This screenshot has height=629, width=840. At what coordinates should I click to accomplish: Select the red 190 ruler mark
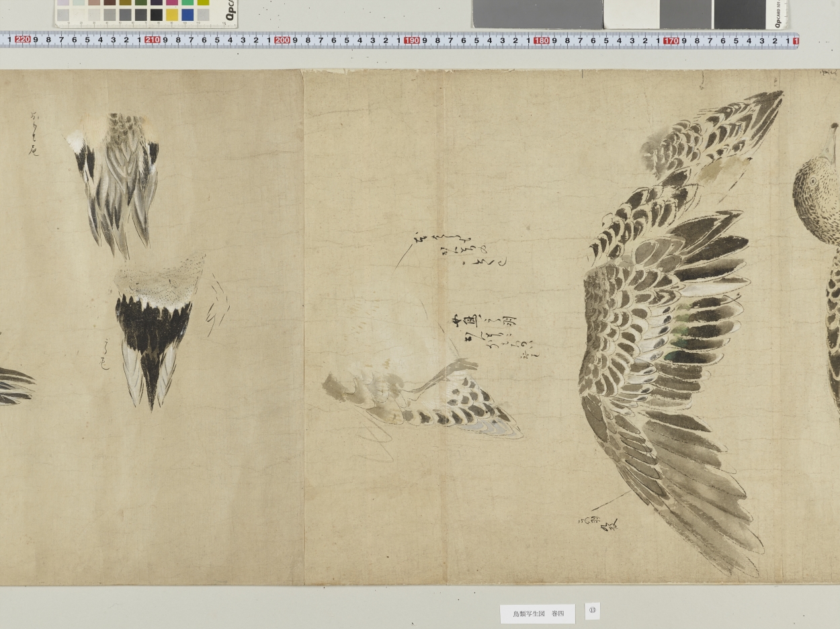pos(411,40)
